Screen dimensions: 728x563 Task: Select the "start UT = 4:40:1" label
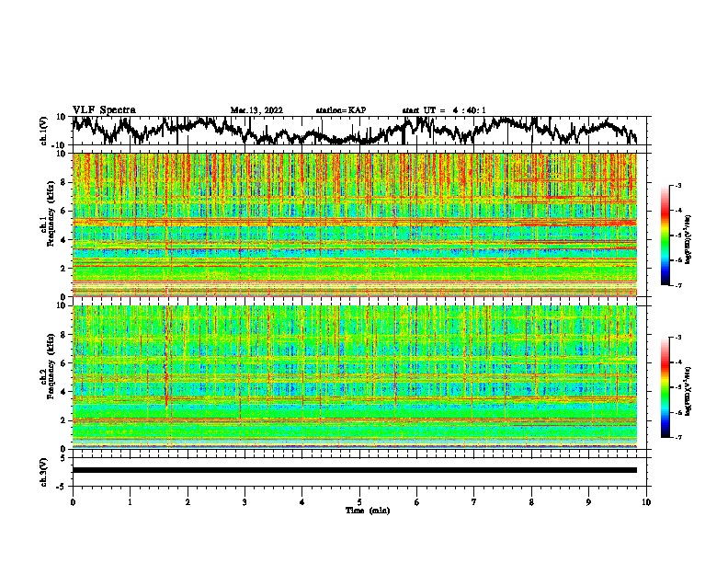444,110
